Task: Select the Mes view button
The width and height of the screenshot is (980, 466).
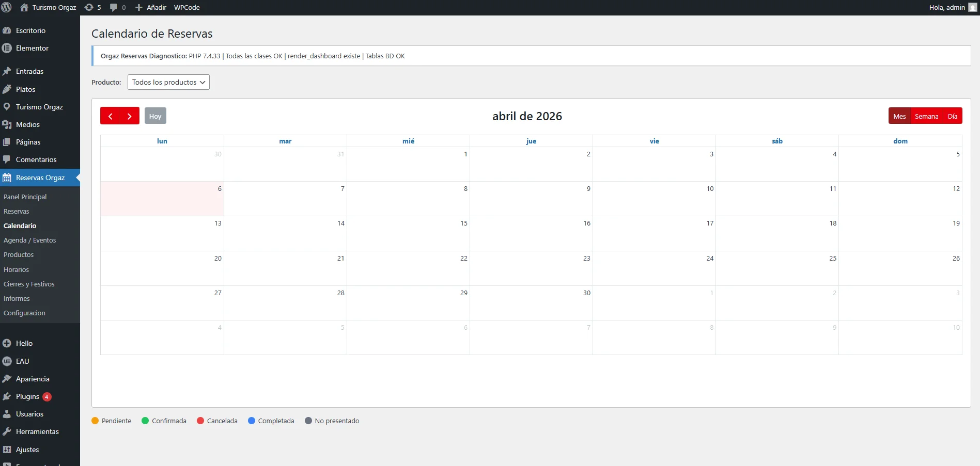Action: pos(899,116)
